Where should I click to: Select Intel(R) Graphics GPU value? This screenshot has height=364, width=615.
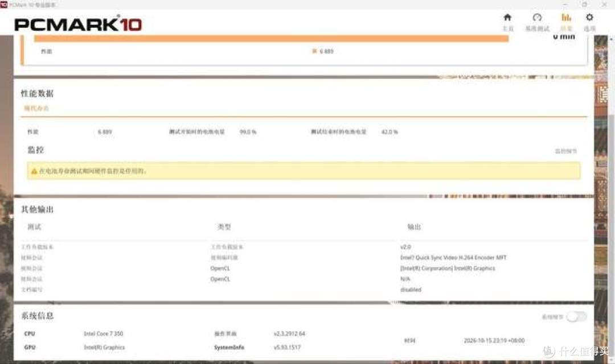tap(104, 347)
